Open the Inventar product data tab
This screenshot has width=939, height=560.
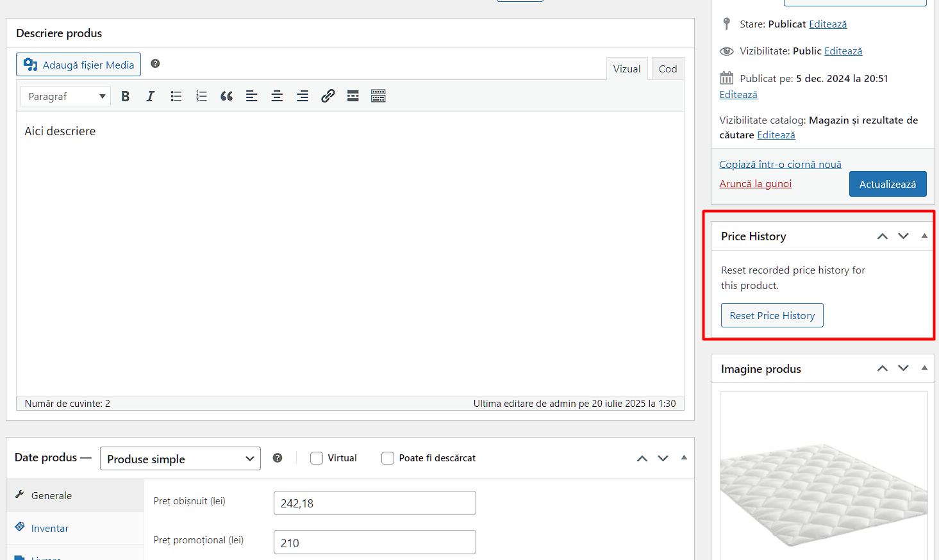[50, 528]
